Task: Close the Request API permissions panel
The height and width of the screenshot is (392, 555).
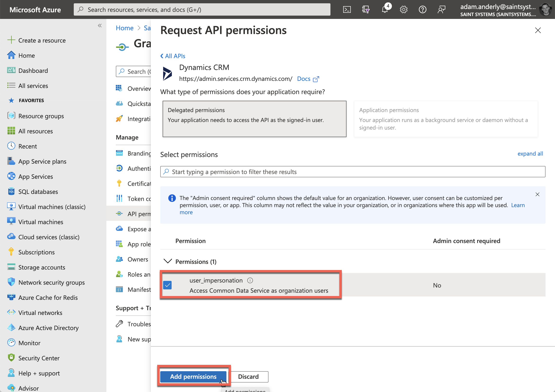Action: tap(538, 30)
